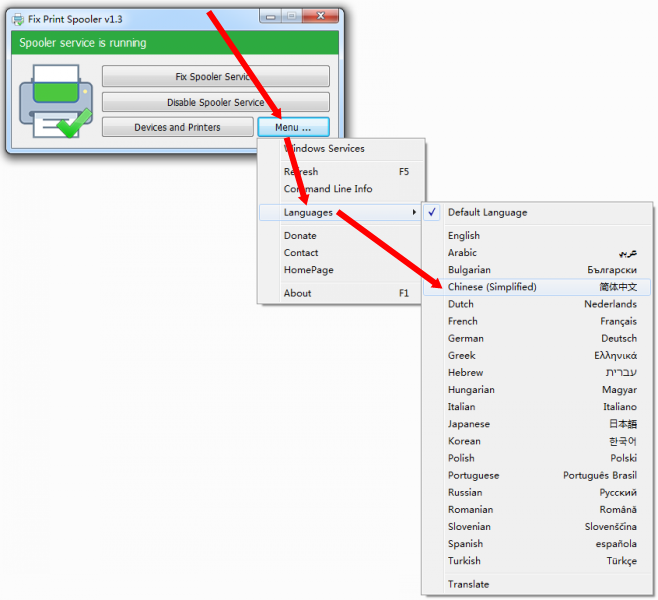Click Translate at the language list bottom
This screenshot has height=600, width=658.
(537, 585)
